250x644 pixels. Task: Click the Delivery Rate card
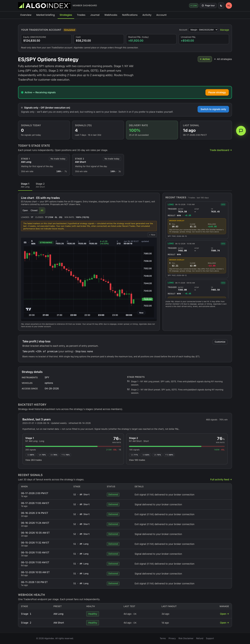pyautogui.click(x=152, y=130)
